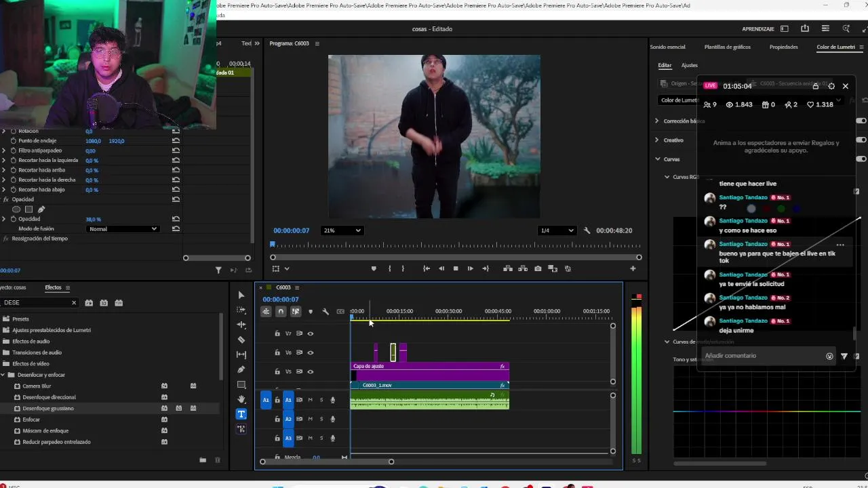Select Efectos panel tab
The image size is (868, 488).
53,287
